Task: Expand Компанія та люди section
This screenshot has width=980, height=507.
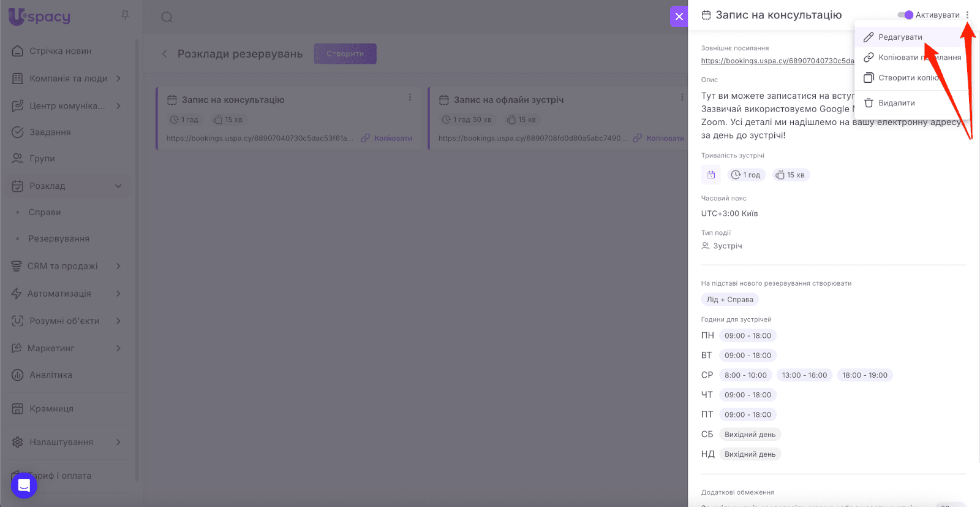Action: (x=118, y=78)
